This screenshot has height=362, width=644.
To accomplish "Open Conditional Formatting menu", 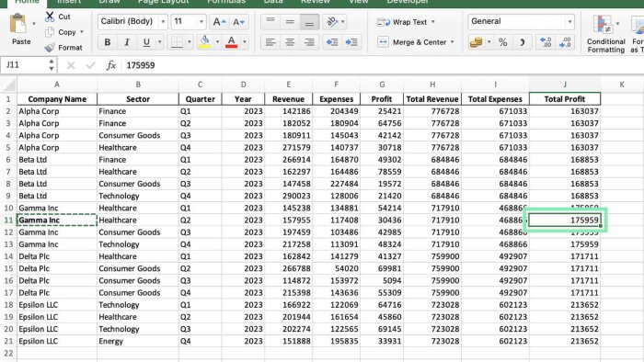I will 605,34.
